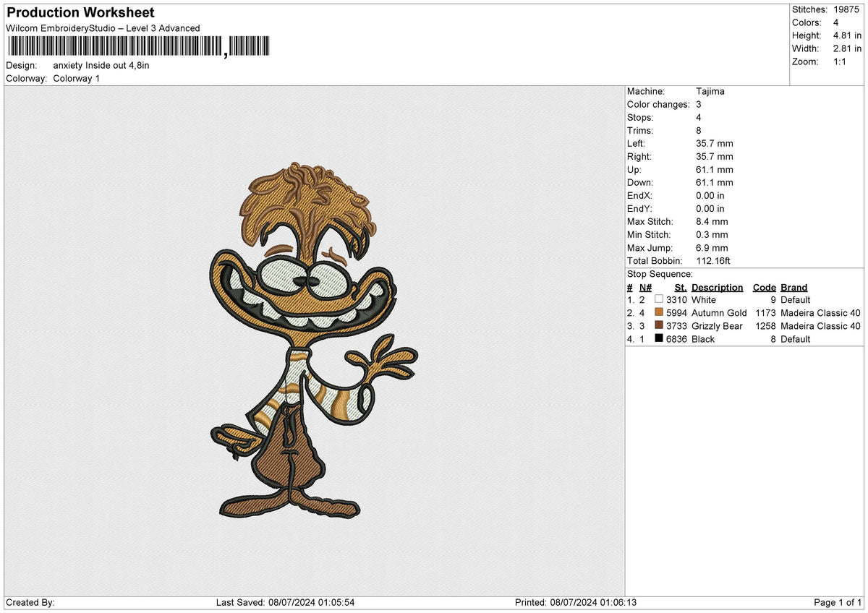This screenshot has width=868, height=613.
Task: Click the 'St.' column header
Action: [680, 287]
